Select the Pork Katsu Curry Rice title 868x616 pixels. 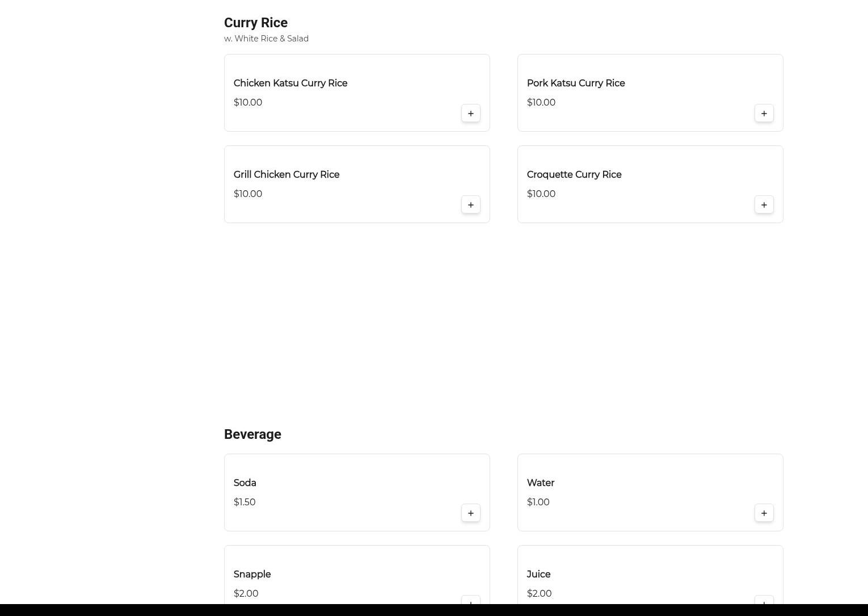click(x=576, y=83)
